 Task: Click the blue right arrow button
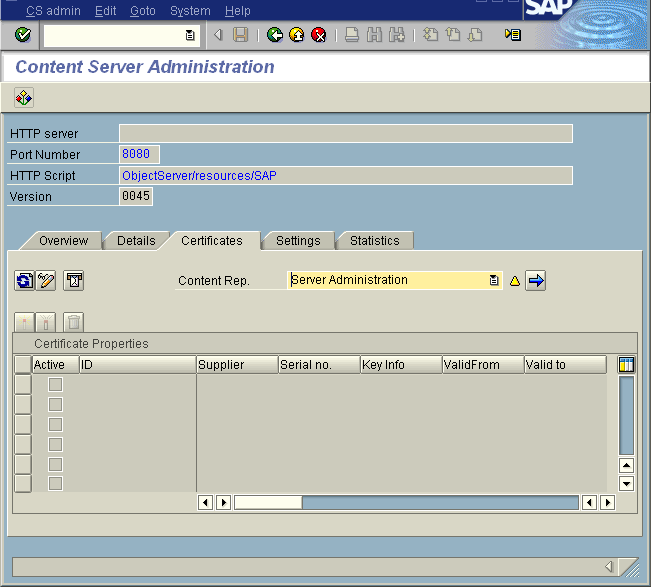536,281
